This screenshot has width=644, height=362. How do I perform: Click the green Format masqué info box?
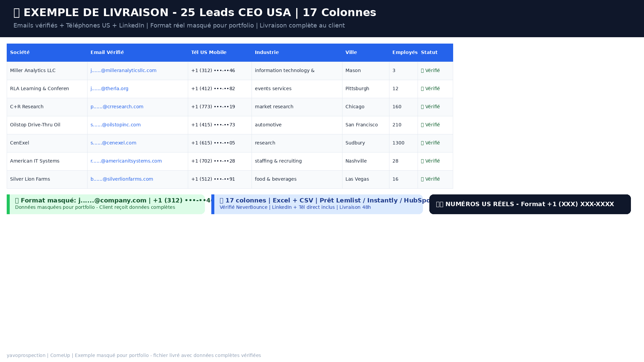(x=106, y=204)
